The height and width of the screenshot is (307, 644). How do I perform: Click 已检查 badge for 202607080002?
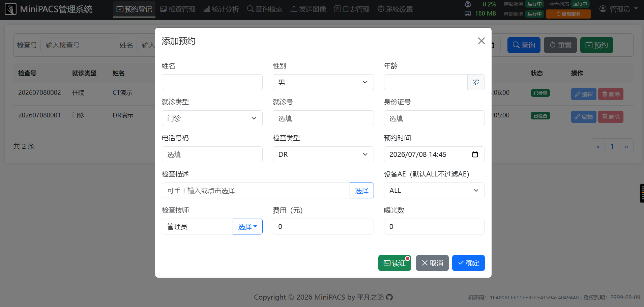click(540, 93)
